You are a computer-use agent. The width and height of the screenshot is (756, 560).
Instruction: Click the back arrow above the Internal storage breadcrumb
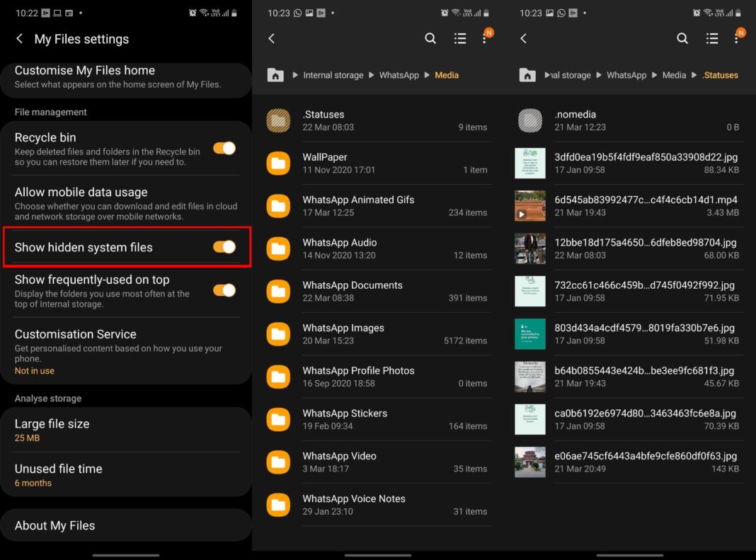pos(271,38)
